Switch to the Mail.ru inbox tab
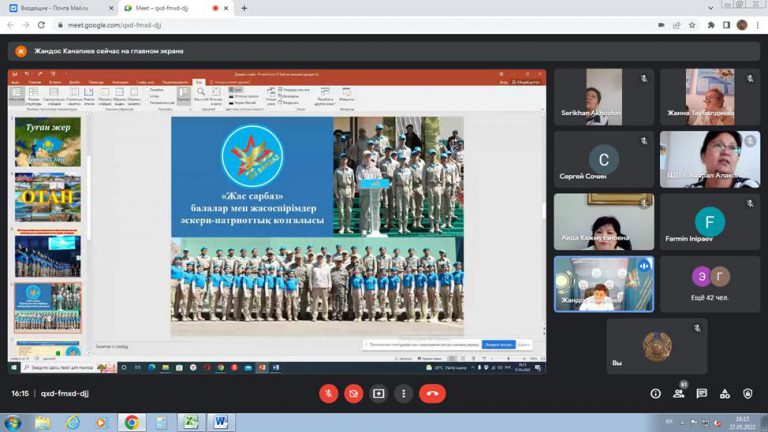 (58, 8)
